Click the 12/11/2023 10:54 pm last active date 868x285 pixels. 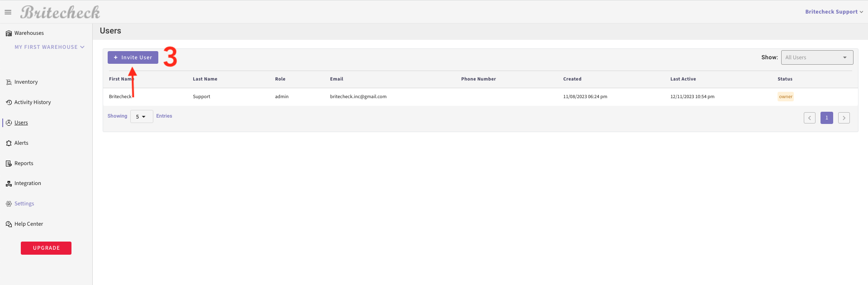tap(693, 96)
